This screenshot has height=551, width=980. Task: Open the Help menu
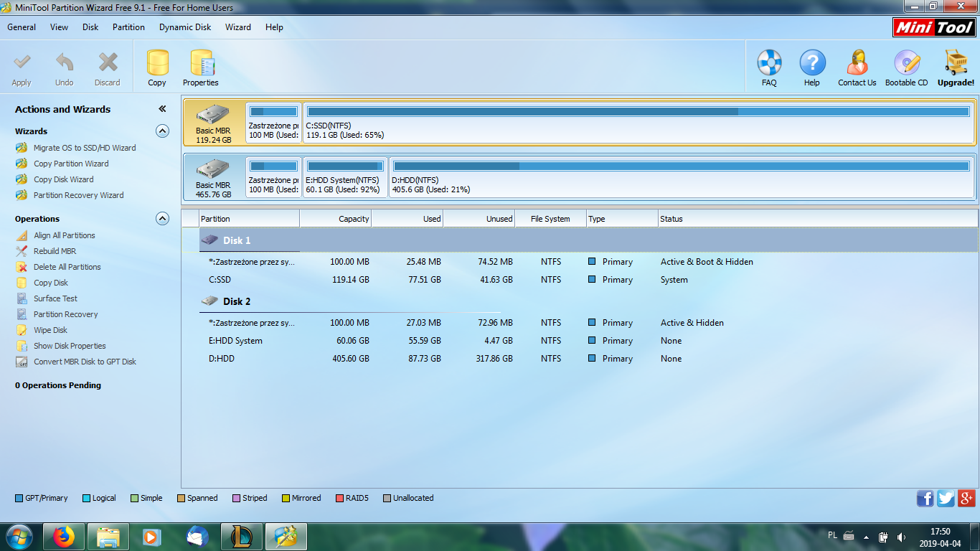[x=274, y=27]
